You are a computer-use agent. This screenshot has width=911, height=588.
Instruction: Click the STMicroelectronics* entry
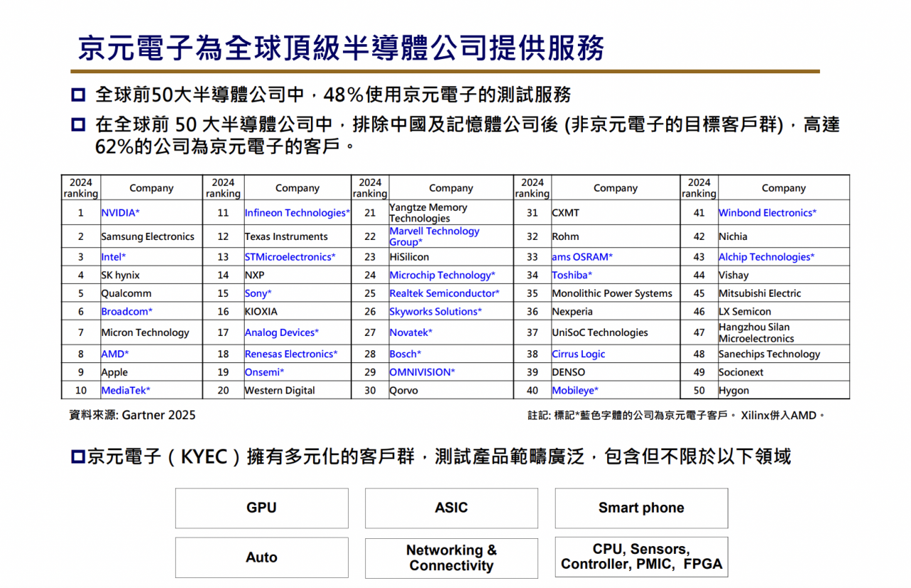(297, 257)
